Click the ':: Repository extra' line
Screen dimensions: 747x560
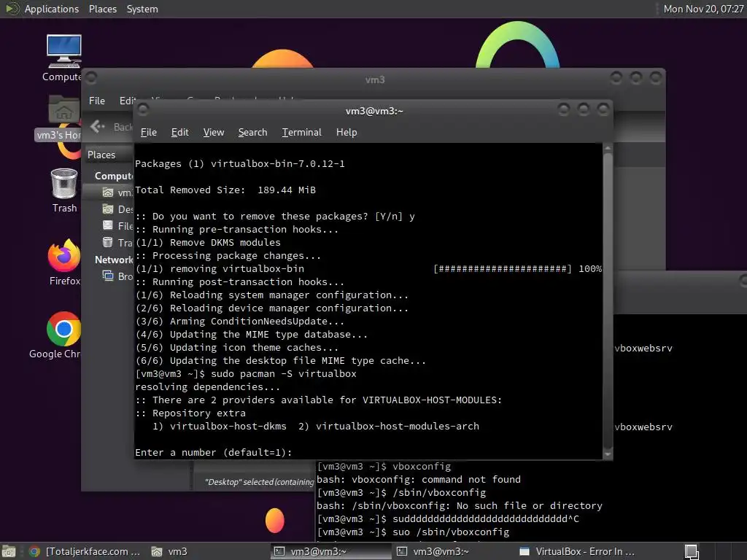point(190,413)
